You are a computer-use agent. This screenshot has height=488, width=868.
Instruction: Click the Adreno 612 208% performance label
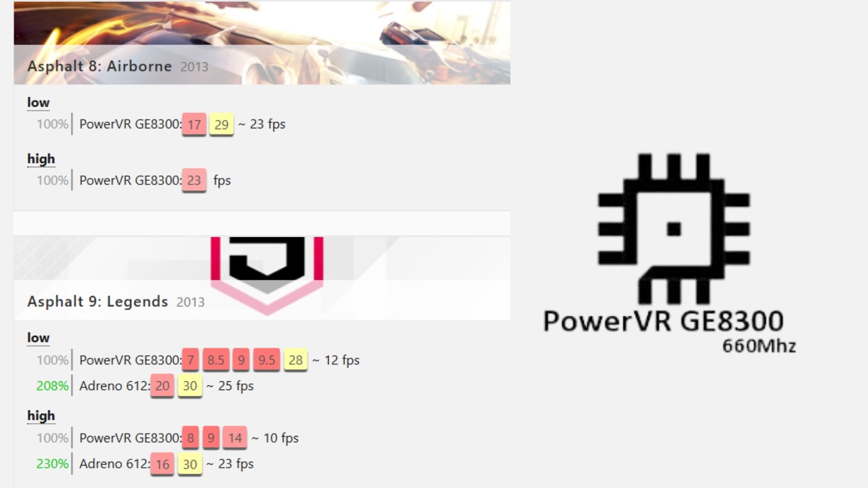tap(52, 385)
